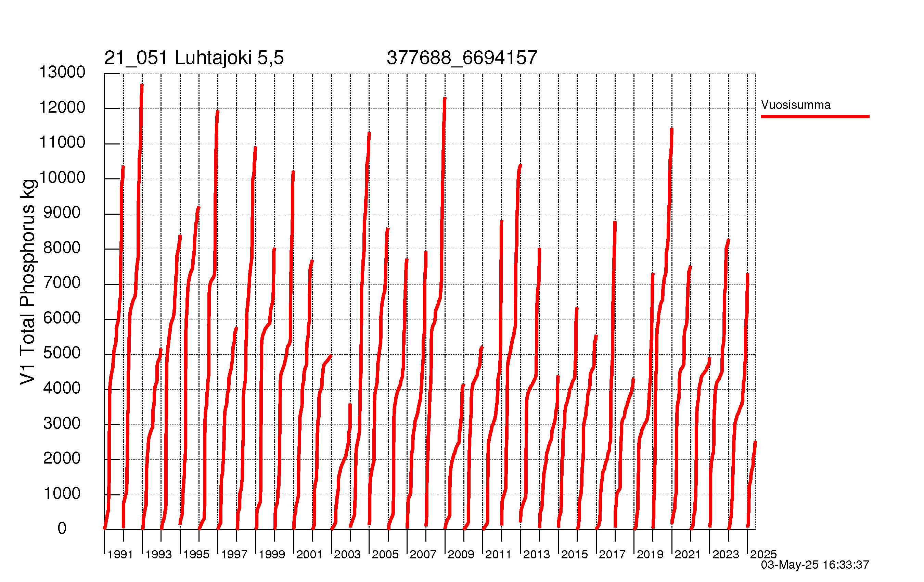Click x-axis year label 1991
924x582 pixels.
[x=120, y=554]
